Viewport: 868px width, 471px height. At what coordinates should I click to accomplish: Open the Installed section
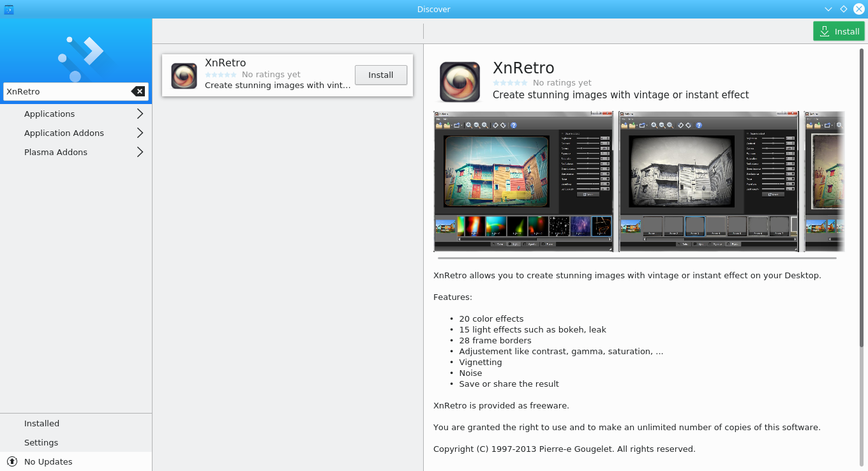click(x=76, y=423)
